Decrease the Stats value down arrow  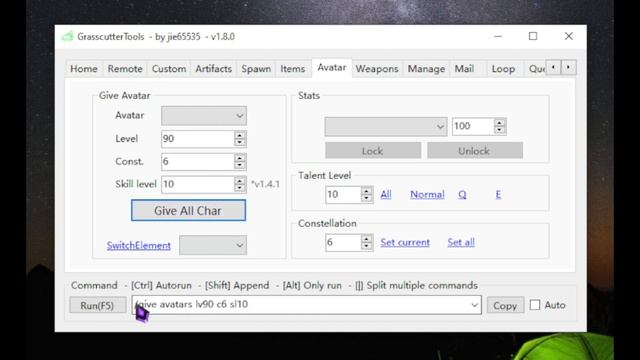coord(500,130)
